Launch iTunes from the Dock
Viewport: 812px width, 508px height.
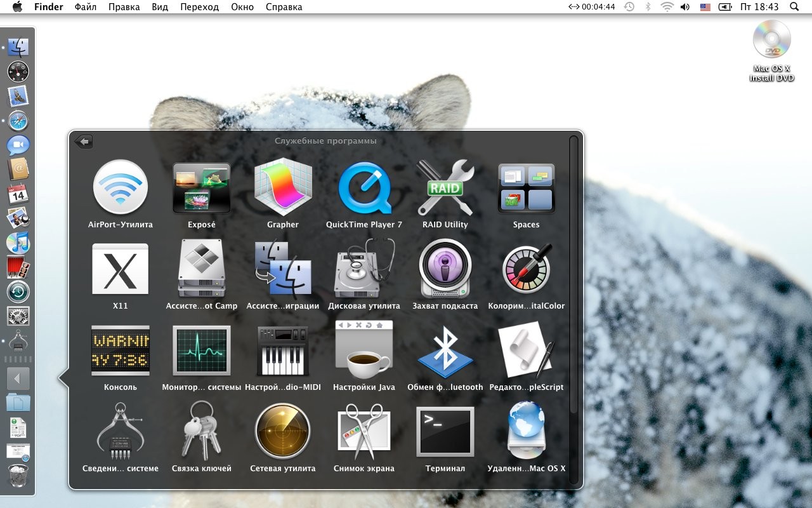click(18, 243)
